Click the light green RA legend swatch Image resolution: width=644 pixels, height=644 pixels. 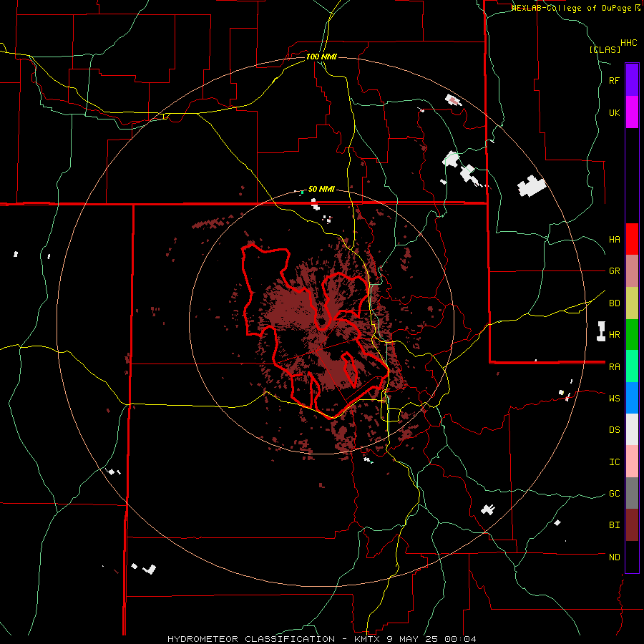pyautogui.click(x=632, y=366)
